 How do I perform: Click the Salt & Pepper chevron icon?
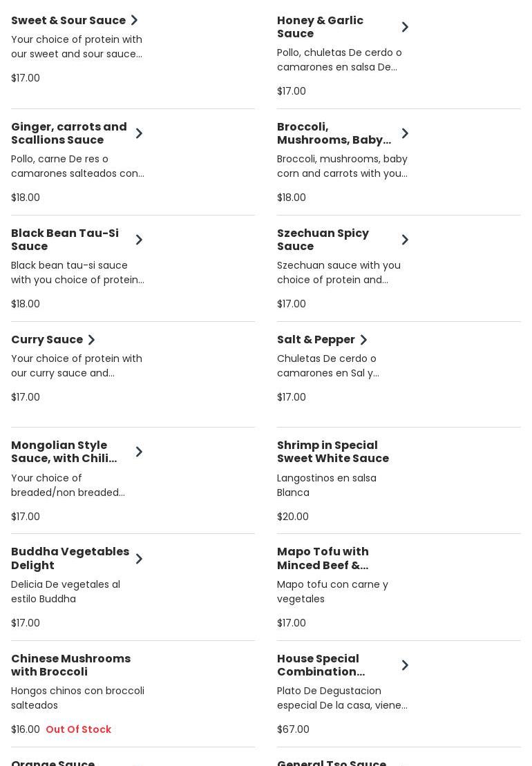(x=363, y=340)
